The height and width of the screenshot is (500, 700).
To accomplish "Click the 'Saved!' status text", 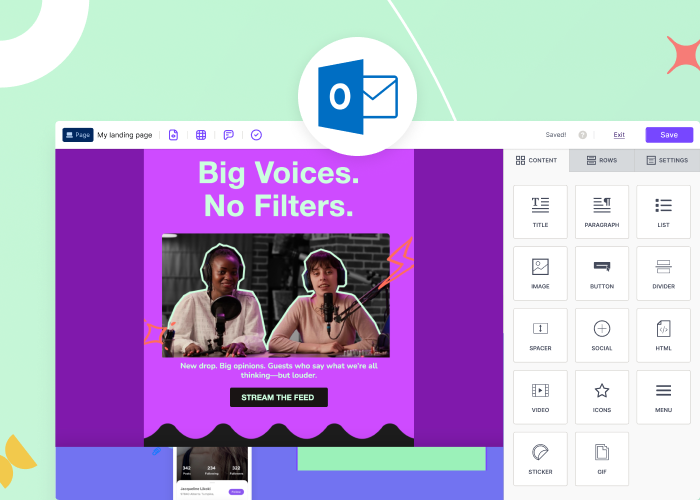I will pyautogui.click(x=556, y=135).
